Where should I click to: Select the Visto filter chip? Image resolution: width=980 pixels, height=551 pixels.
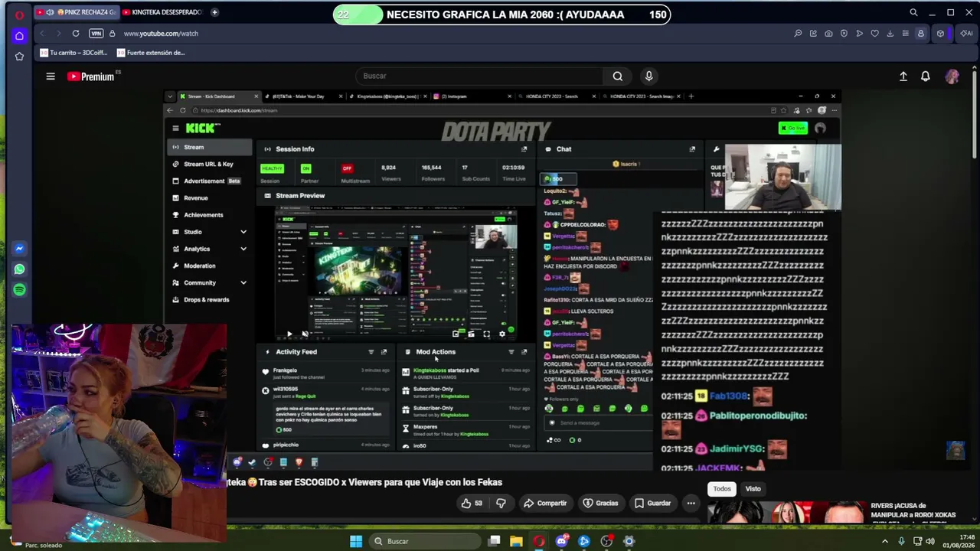(753, 489)
